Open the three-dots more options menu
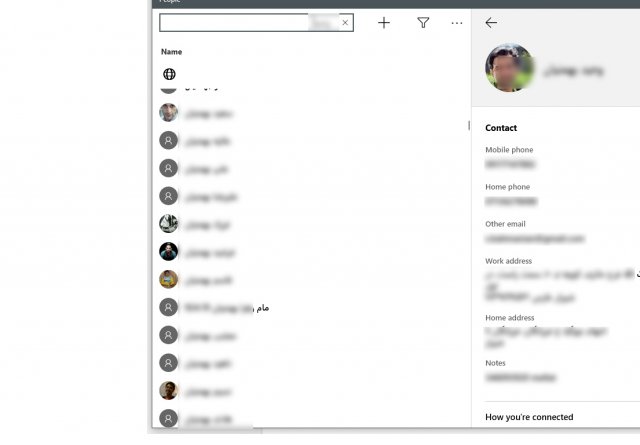The image size is (640, 445). tap(457, 23)
